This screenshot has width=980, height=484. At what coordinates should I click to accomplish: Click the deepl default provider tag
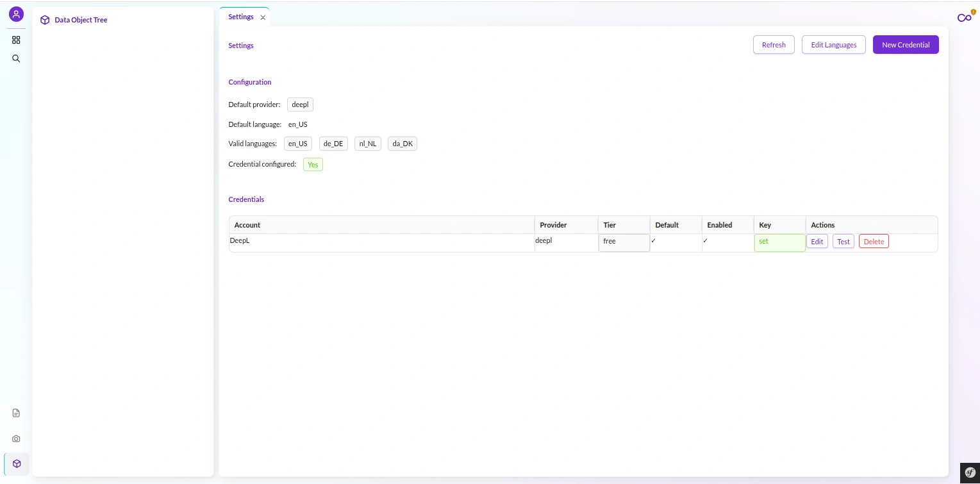coord(300,104)
